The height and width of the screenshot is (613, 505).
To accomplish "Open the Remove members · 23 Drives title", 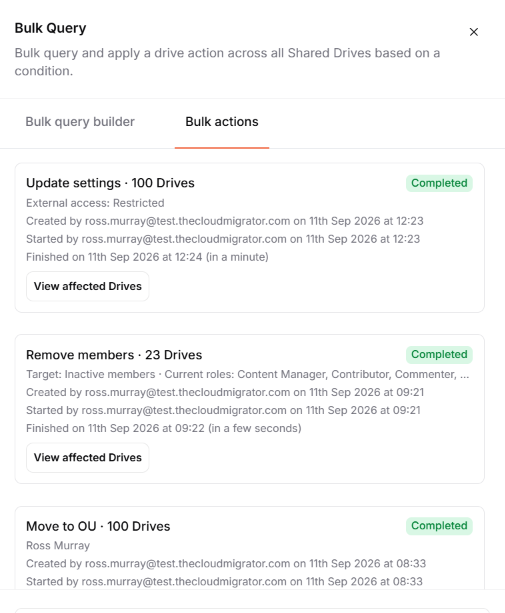I will point(114,355).
